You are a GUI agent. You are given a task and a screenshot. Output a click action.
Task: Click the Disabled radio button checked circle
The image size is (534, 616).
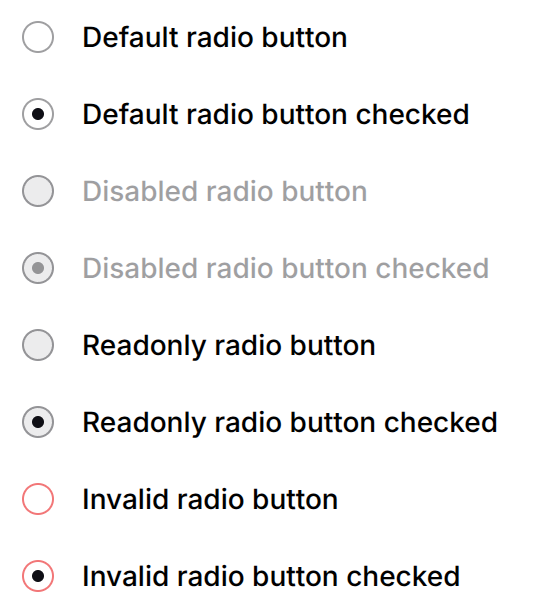[x=38, y=268]
